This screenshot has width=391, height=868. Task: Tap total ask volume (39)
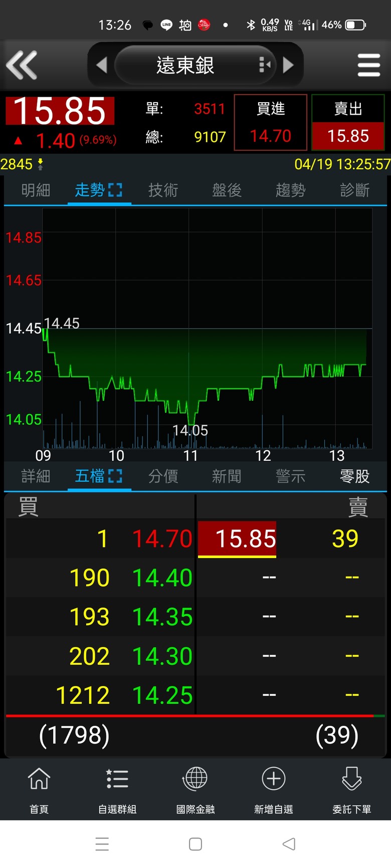337,735
